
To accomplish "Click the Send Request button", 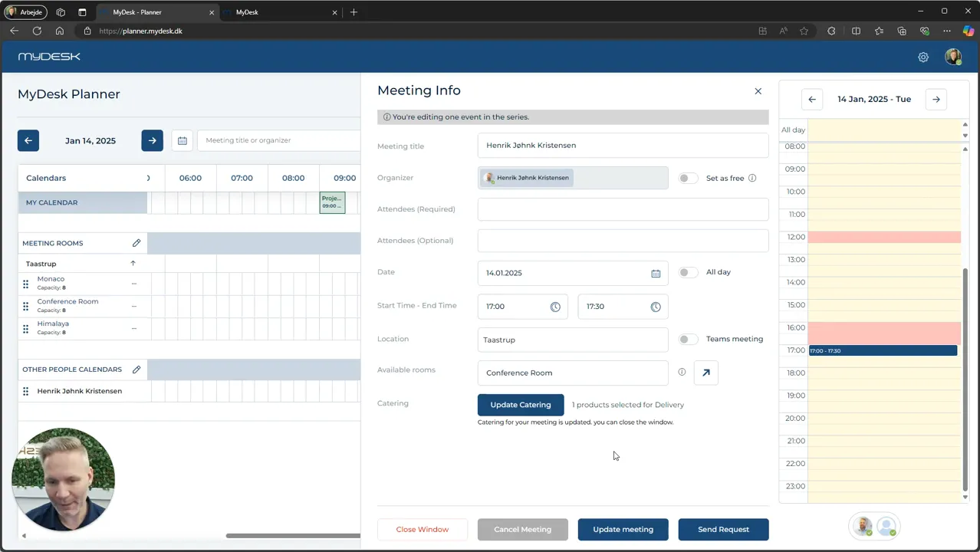I will pyautogui.click(x=723, y=529).
